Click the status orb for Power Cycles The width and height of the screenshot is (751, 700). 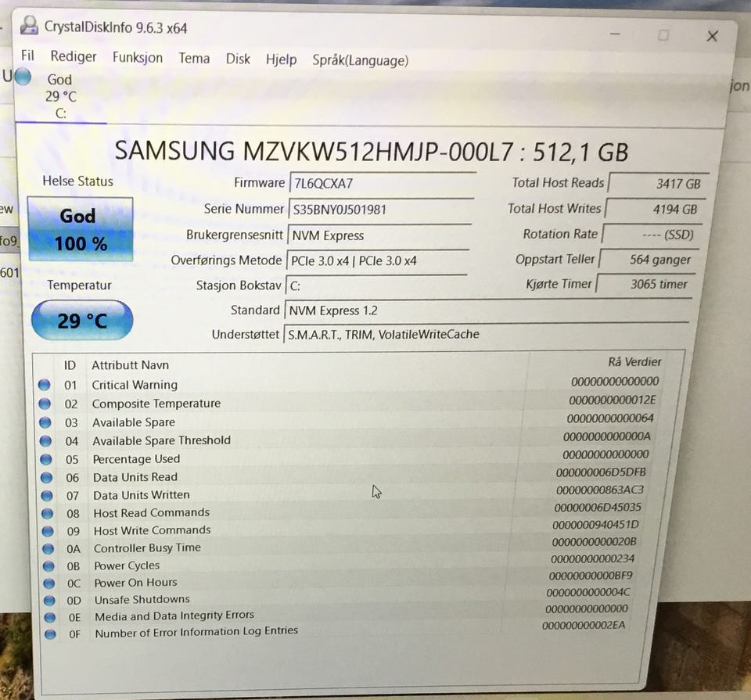pyautogui.click(x=49, y=566)
